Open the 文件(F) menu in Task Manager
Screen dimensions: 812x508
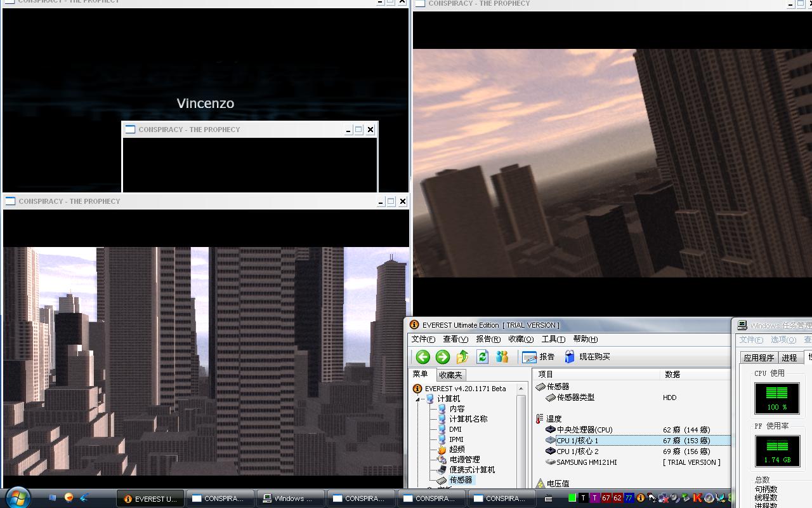click(x=751, y=340)
